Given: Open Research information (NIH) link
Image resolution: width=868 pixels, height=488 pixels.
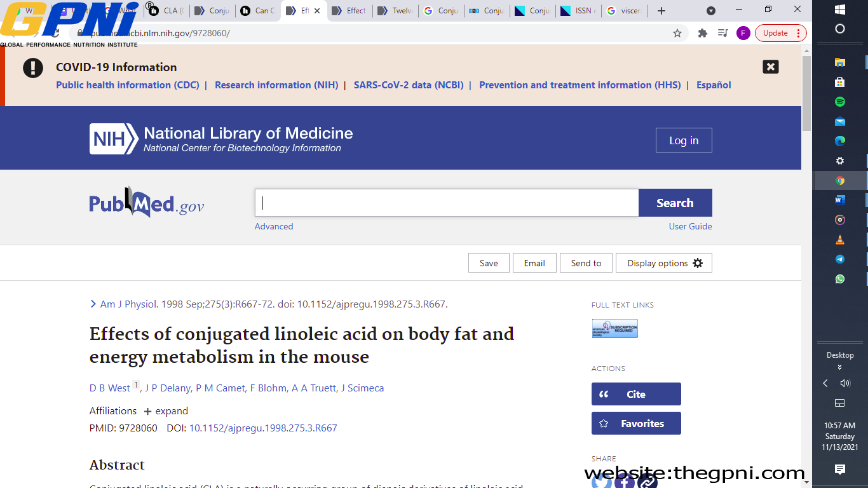Looking at the screenshot, I should click(x=276, y=85).
